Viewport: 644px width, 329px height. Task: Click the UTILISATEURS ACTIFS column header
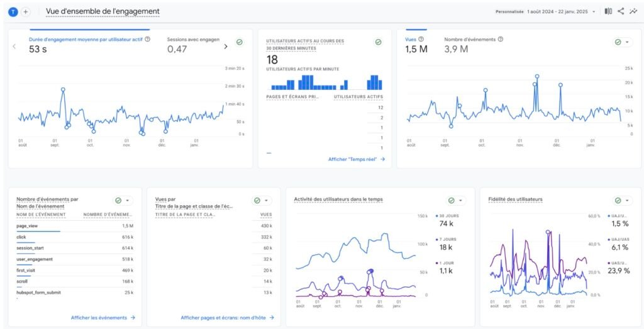pos(358,97)
